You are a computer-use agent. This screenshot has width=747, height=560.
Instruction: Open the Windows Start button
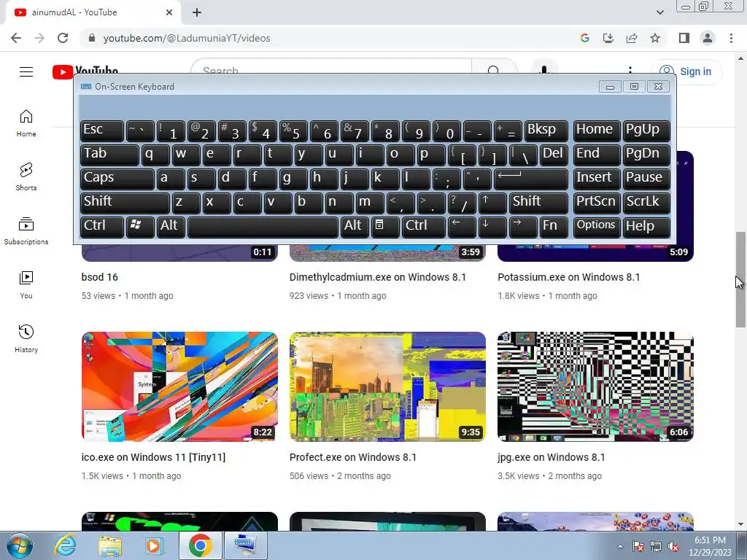tap(19, 545)
